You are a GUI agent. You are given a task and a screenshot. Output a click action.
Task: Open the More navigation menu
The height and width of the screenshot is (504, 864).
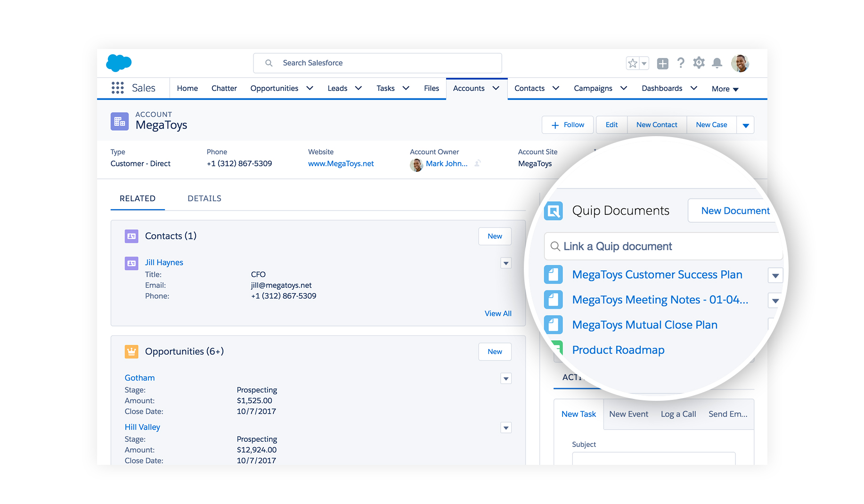click(725, 89)
